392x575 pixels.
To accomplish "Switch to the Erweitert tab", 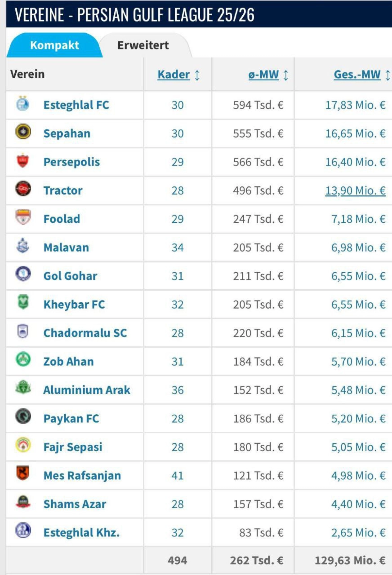I will click(143, 45).
